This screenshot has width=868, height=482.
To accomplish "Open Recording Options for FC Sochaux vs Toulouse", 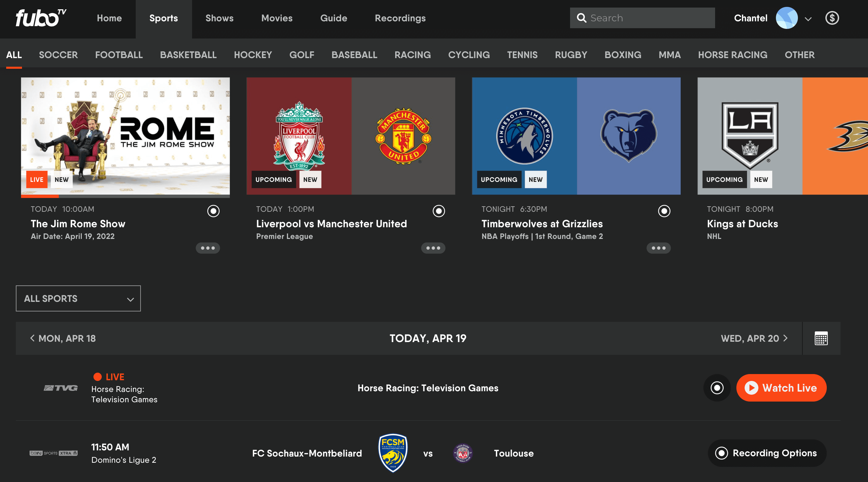I will pyautogui.click(x=765, y=453).
